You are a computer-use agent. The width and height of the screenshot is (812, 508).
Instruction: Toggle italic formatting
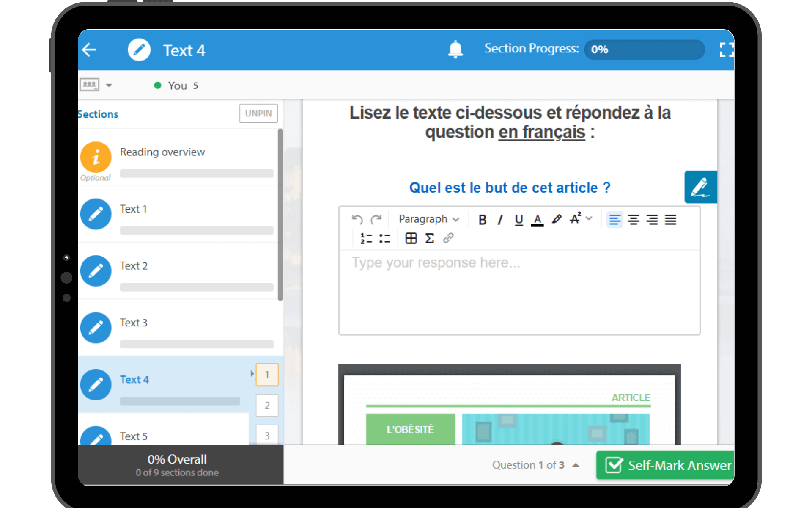(x=500, y=219)
